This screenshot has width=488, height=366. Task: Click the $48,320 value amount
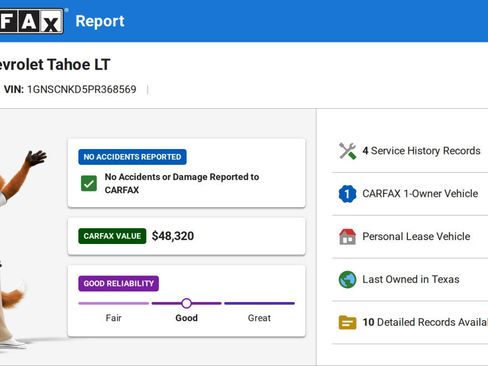tap(173, 236)
